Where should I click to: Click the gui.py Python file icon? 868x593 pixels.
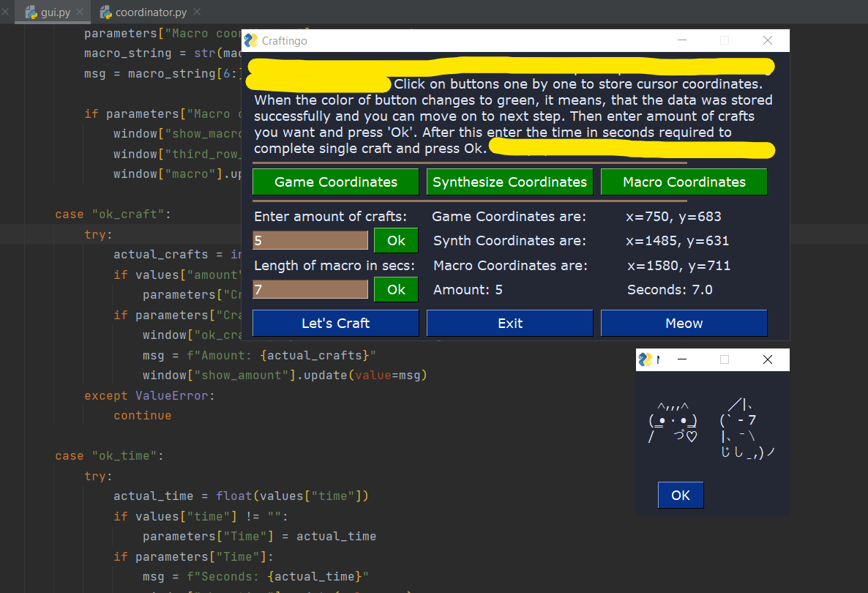click(x=31, y=12)
